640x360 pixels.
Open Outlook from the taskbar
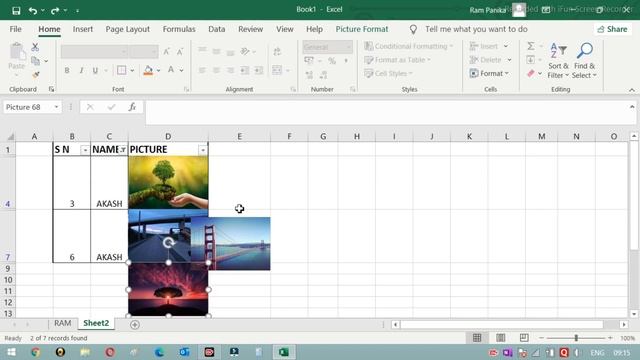click(x=184, y=352)
